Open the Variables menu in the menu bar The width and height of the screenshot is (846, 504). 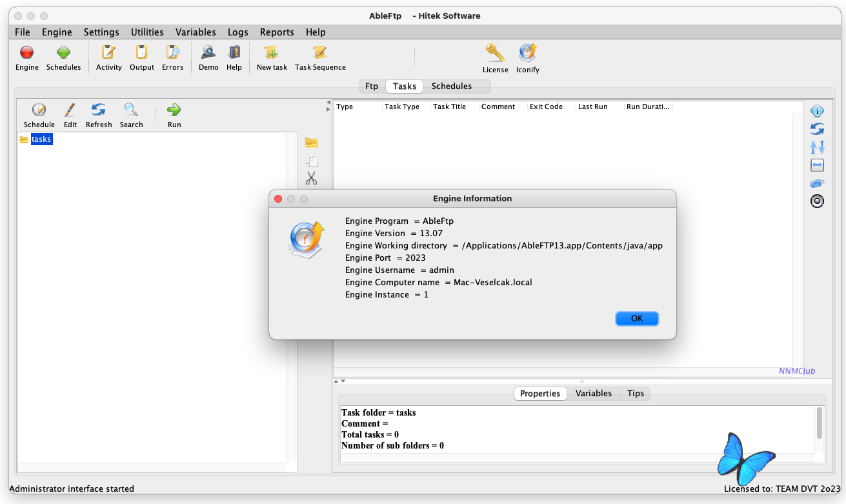(196, 32)
